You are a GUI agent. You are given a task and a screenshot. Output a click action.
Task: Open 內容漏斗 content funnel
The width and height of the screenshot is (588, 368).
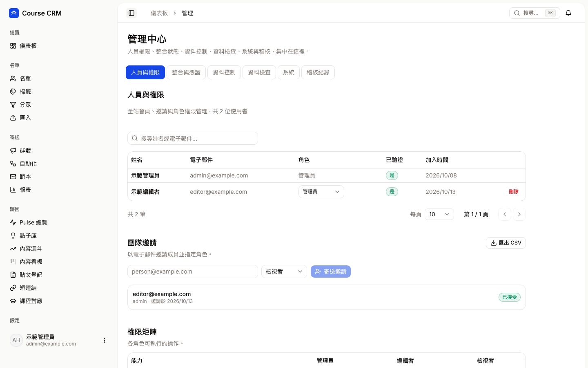click(x=58, y=249)
